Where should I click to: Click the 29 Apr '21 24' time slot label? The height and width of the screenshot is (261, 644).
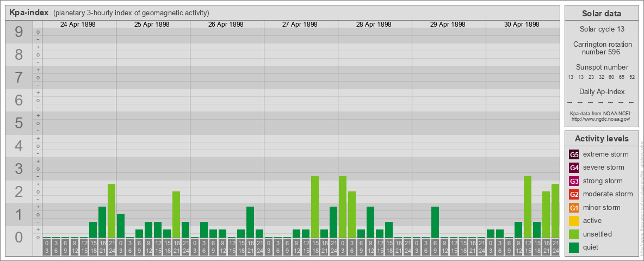click(481, 247)
